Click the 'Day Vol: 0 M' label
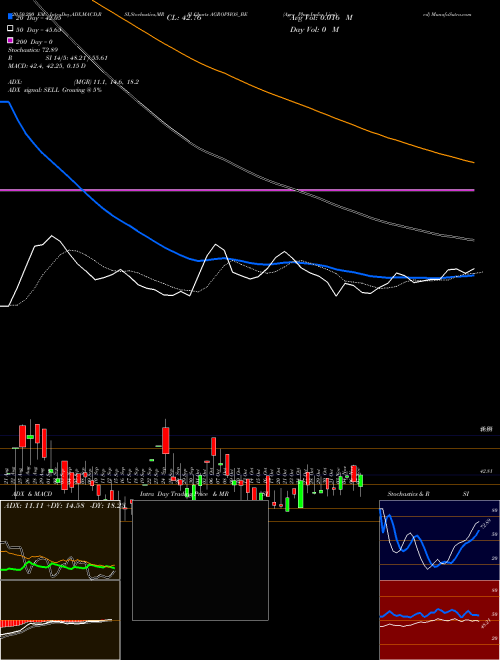 [x=314, y=29]
